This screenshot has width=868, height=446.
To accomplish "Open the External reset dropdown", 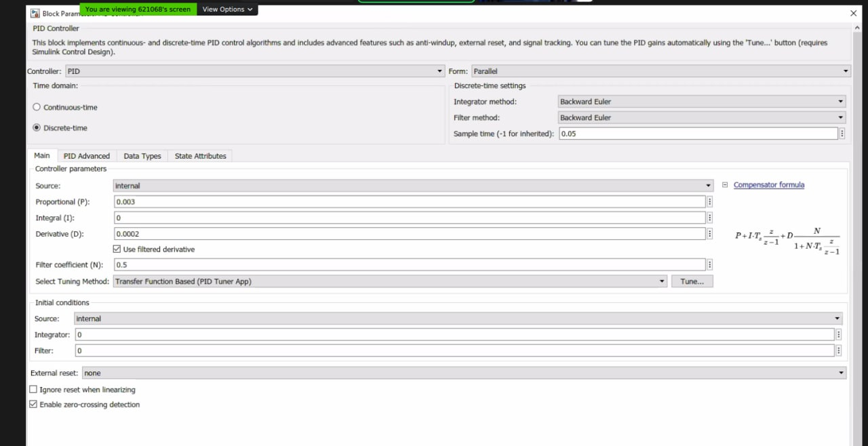I will [x=465, y=373].
